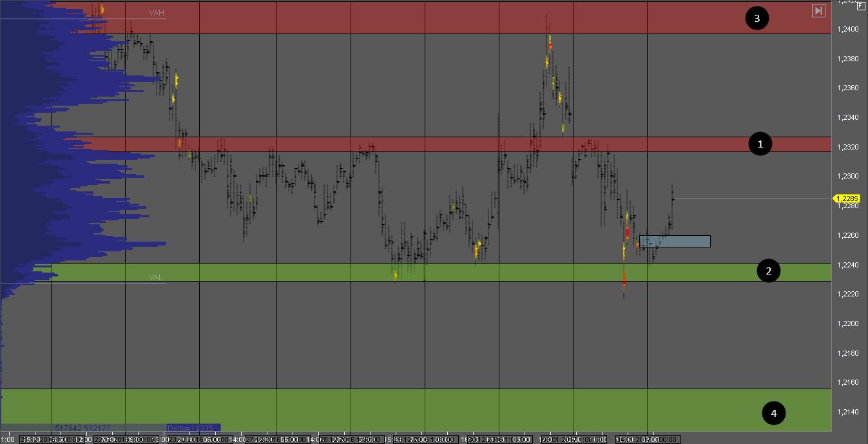
Task: Select the wide green zone below 1,2160
Action: (412, 410)
